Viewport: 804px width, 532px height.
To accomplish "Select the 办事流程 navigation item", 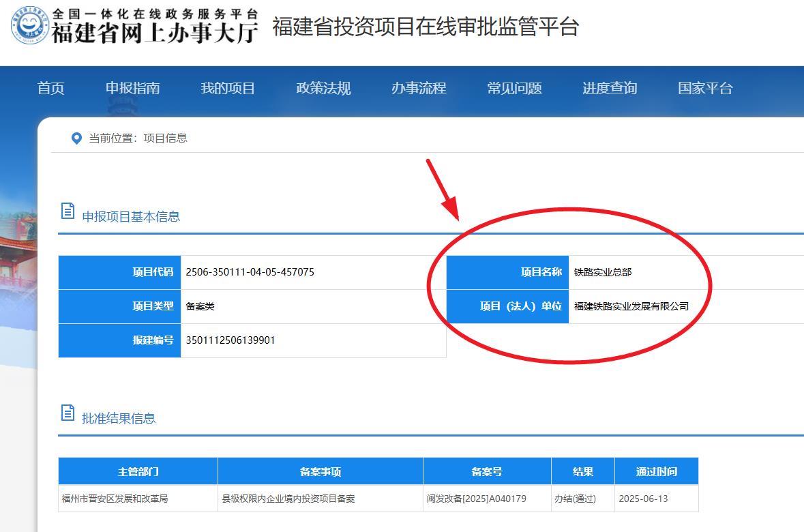I will click(x=419, y=88).
